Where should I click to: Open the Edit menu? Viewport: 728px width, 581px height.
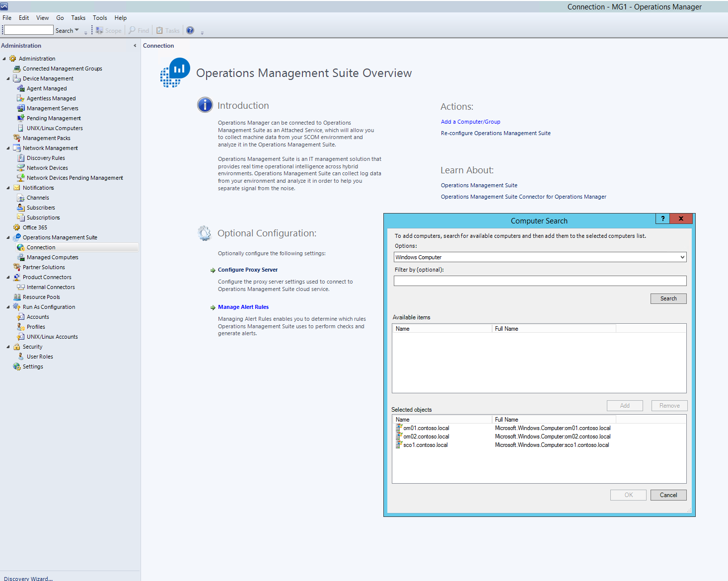[24, 18]
